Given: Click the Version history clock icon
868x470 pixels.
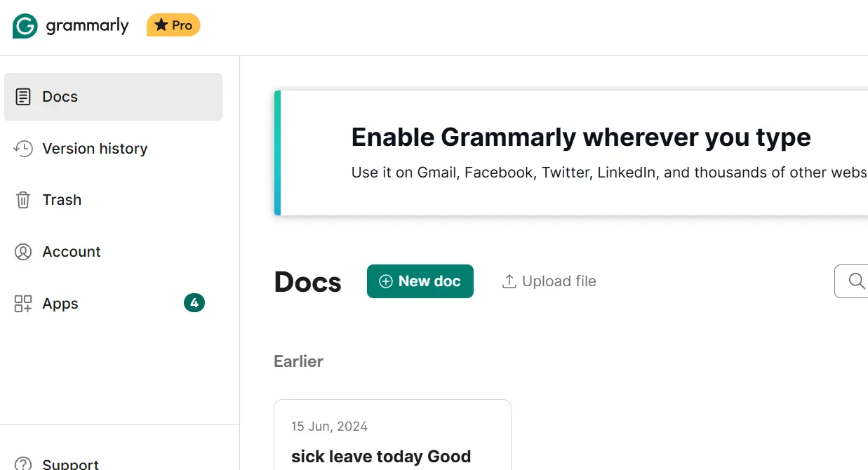Looking at the screenshot, I should [23, 149].
